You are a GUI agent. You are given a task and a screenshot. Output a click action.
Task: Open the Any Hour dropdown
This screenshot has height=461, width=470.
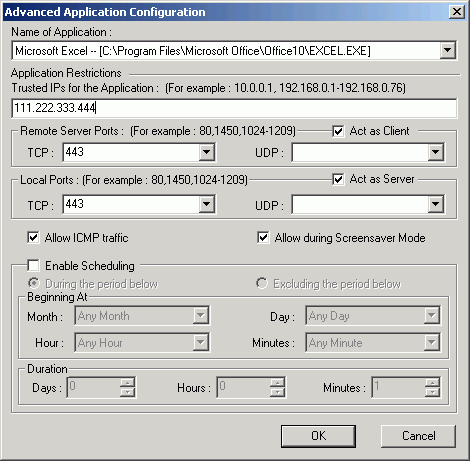[x=201, y=342]
